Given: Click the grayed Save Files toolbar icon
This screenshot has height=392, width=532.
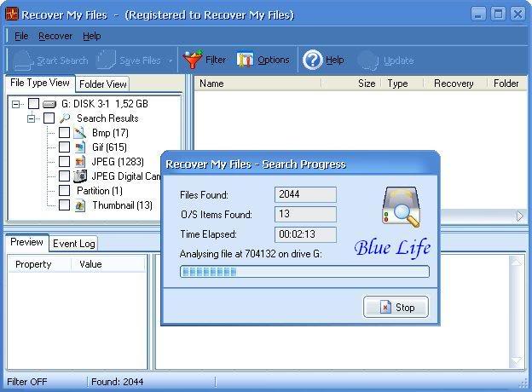Looking at the screenshot, I should pos(107,60).
